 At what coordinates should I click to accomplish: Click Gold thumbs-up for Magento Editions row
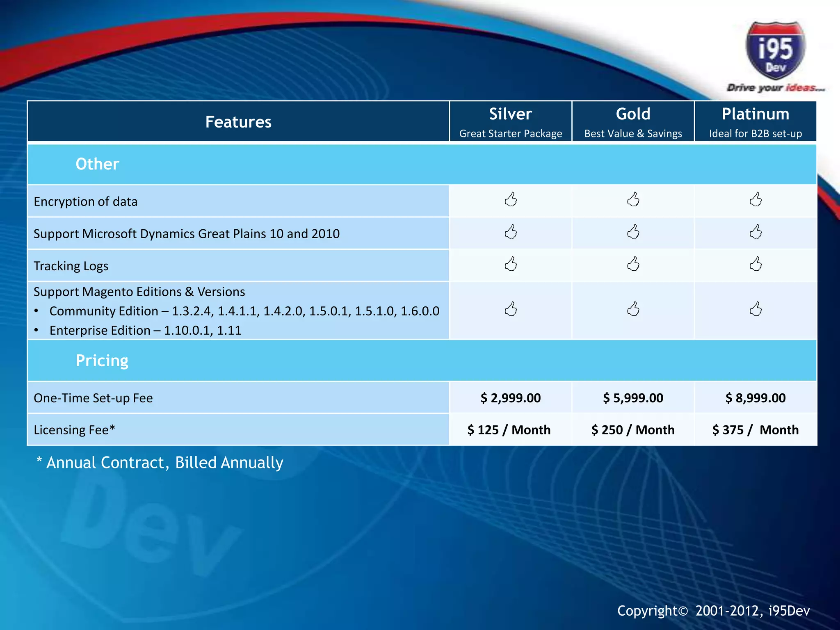633,309
